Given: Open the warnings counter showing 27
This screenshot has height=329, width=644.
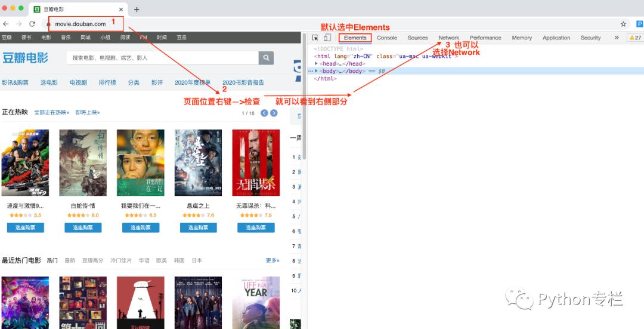Looking at the screenshot, I should 635,38.
